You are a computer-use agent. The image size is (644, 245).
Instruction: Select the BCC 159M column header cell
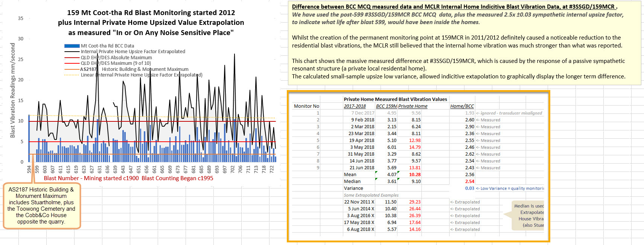386,106
